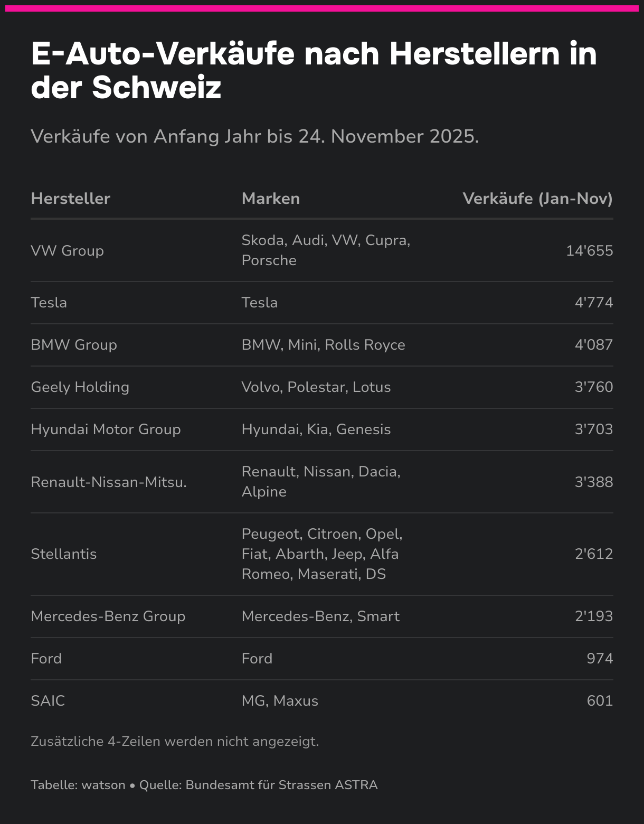644x824 pixels.
Task: Click the MG, Maxus brands cell
Action: [x=280, y=700]
